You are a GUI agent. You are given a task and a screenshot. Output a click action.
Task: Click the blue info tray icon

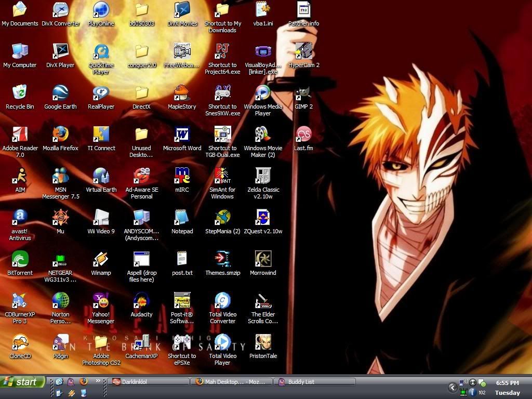(472, 393)
